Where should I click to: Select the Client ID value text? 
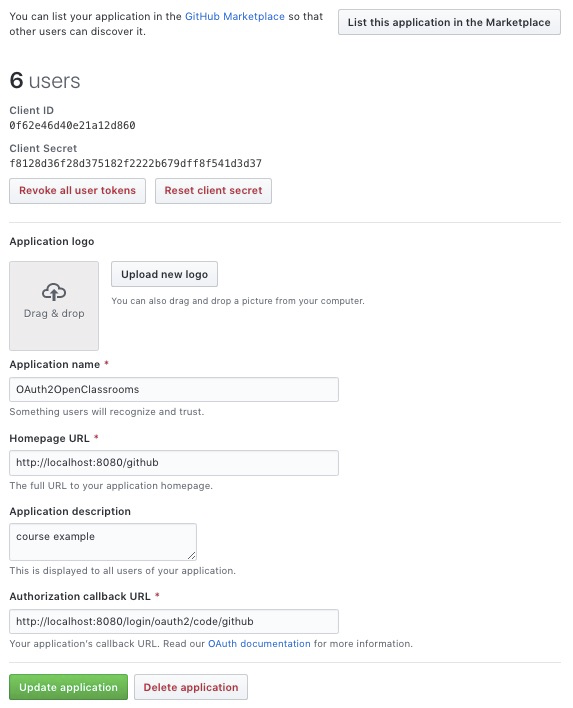coord(72,126)
